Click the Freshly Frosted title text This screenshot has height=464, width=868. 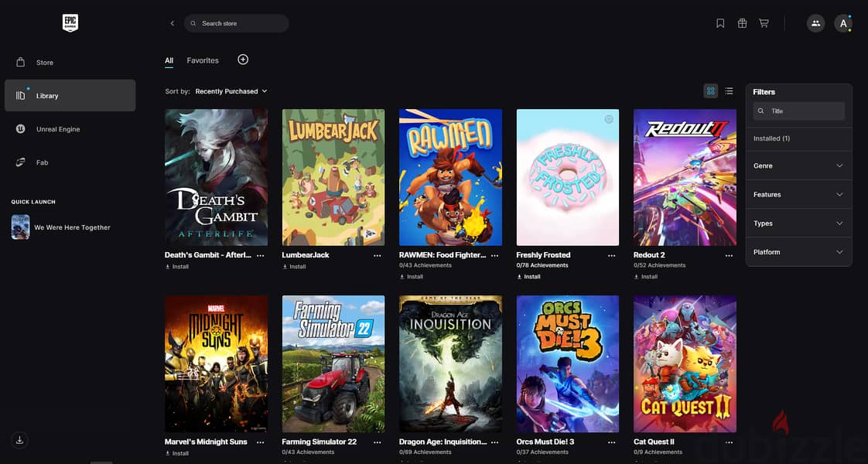[x=543, y=255]
